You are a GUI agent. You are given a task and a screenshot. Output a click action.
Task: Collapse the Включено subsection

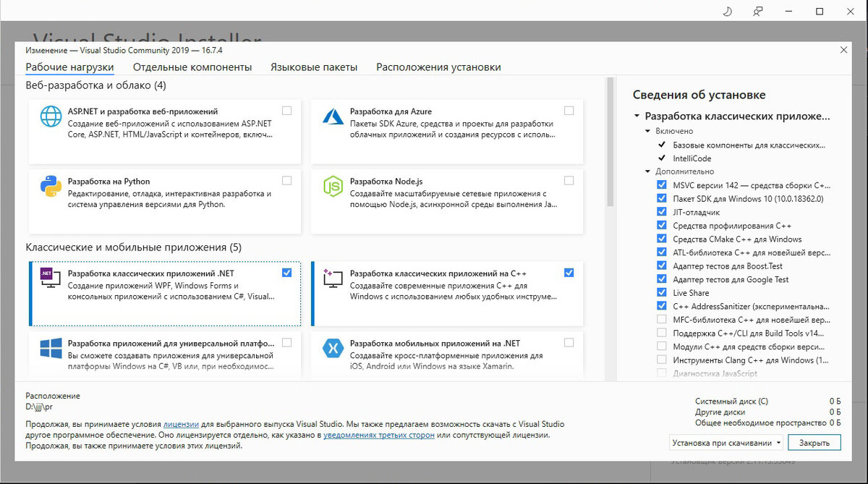coord(648,132)
